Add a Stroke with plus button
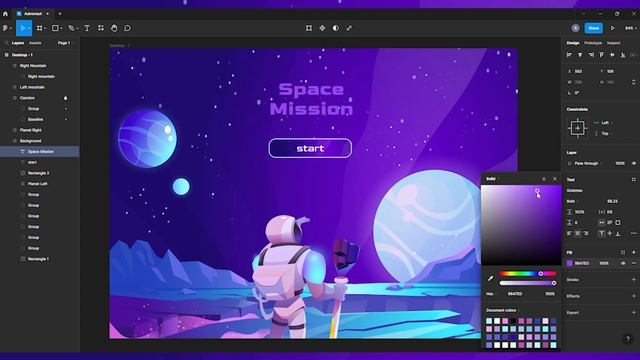Image resolution: width=640 pixels, height=360 pixels. click(x=633, y=280)
